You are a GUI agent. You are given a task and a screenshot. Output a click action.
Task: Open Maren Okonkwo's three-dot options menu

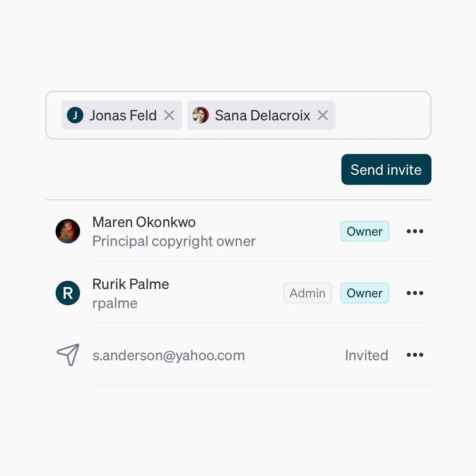pos(415,231)
